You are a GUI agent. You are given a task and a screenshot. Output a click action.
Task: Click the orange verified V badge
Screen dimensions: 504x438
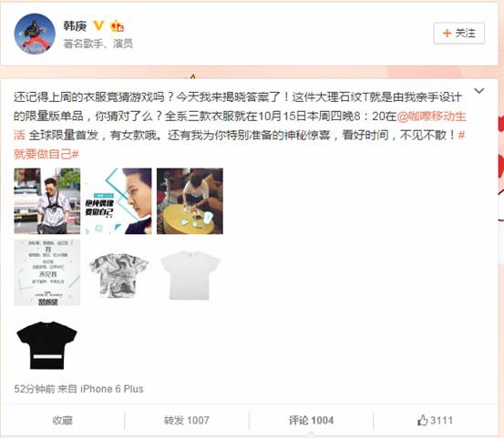coord(98,25)
